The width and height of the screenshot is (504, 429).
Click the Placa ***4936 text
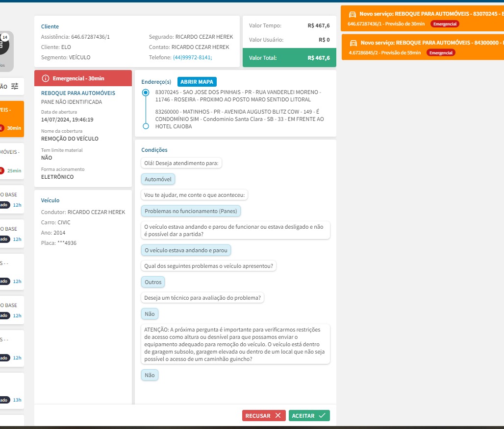(59, 243)
